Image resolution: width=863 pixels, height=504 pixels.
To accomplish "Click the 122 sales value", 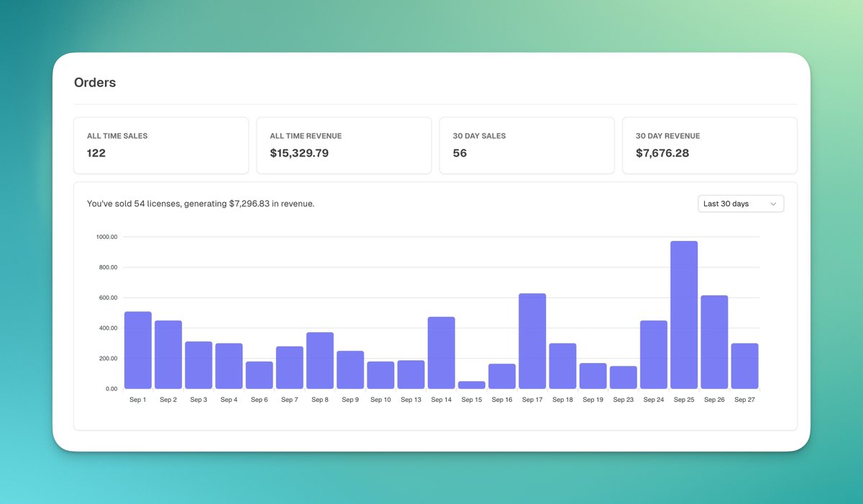I will click(96, 153).
